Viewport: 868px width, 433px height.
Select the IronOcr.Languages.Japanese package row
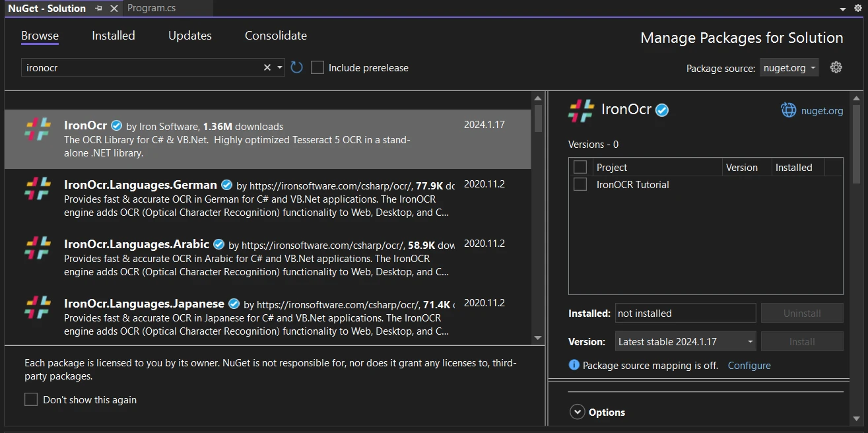coord(264,316)
